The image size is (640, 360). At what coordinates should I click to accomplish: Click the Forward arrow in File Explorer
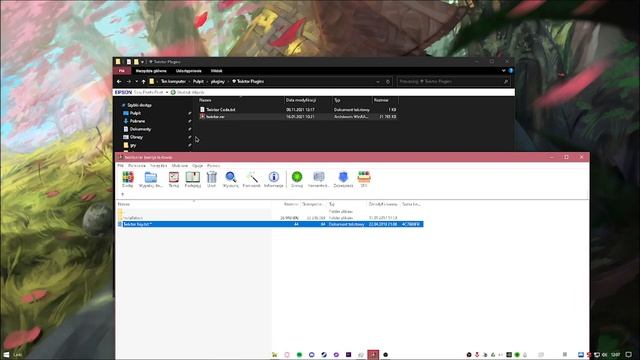128,82
